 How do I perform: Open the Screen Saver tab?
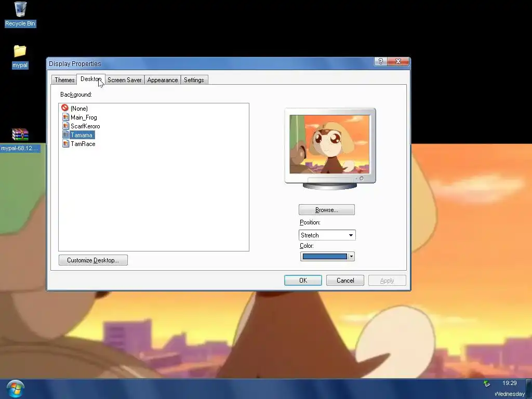click(124, 80)
